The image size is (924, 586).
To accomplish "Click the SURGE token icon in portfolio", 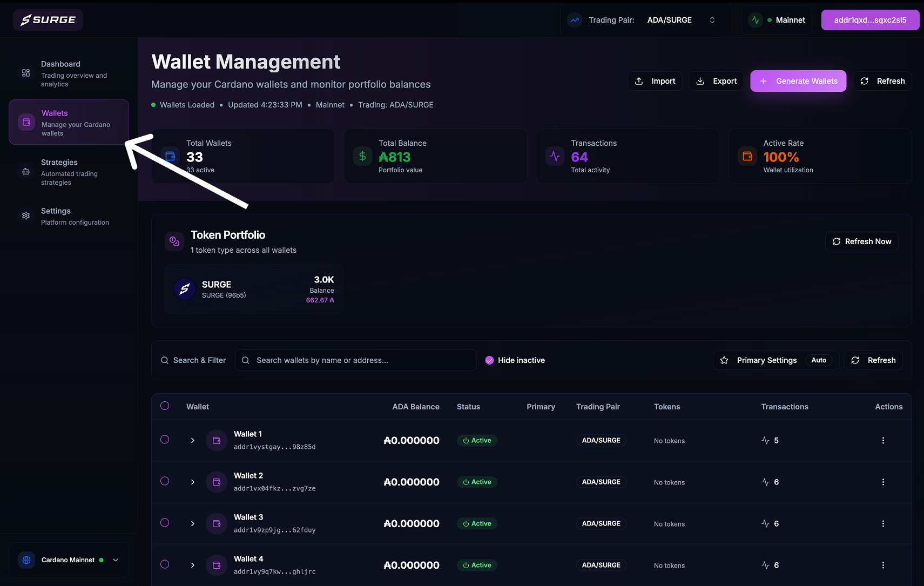I will pos(184,289).
